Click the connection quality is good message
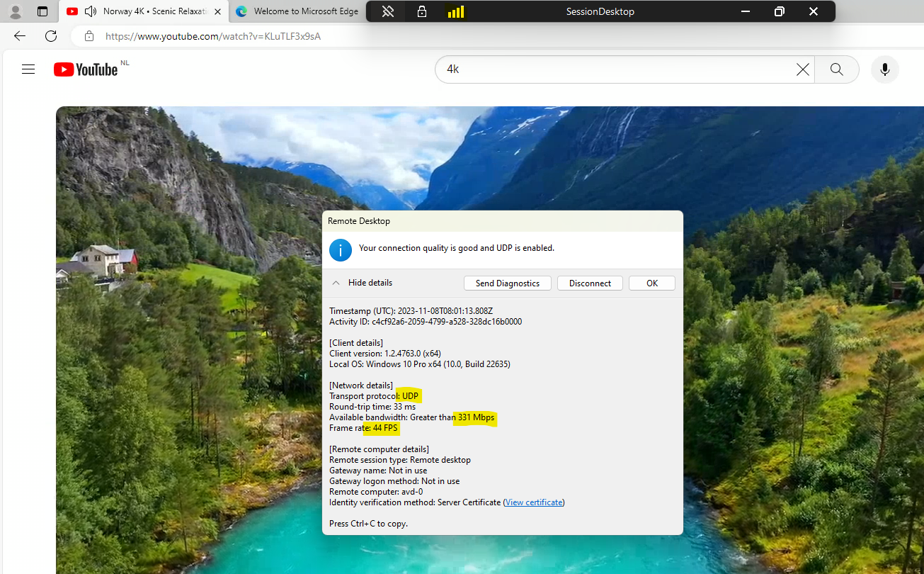Screen dimensions: 924x574 pos(457,248)
